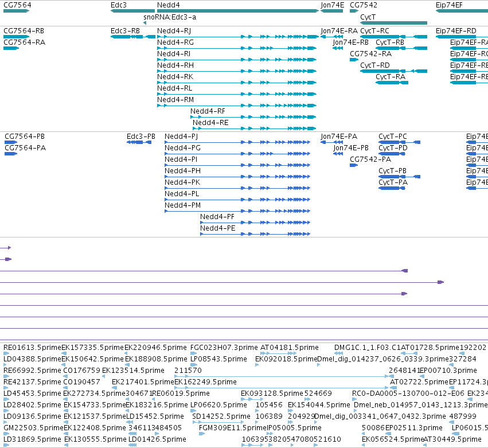Select the Jon74E-PB protein label
Image resolution: width=488 pixels, height=448 pixels.
pos(351,148)
